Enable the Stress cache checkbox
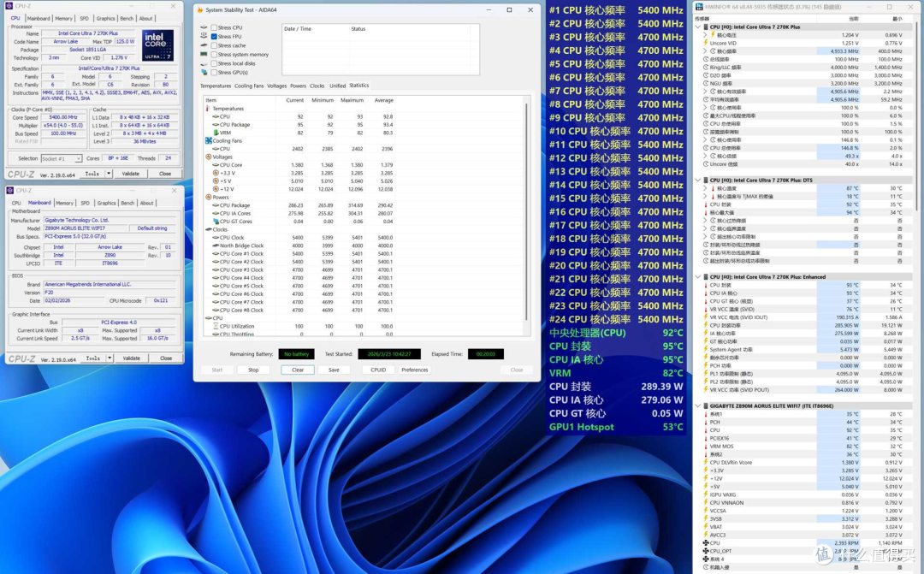 (214, 45)
